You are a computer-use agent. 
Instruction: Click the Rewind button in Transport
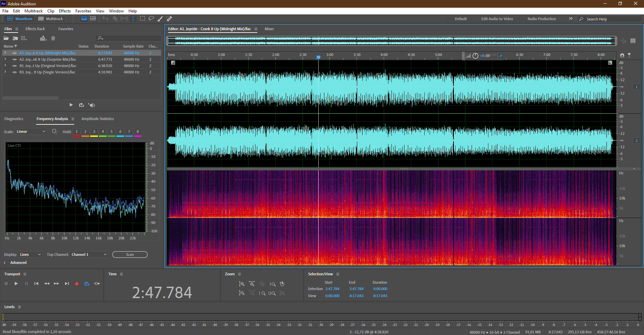point(47,284)
